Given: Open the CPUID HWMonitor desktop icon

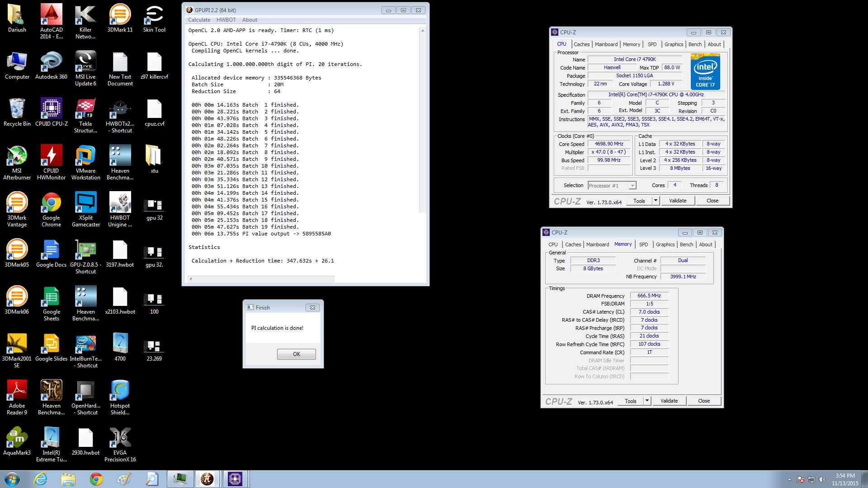Looking at the screenshot, I should click(x=51, y=163).
